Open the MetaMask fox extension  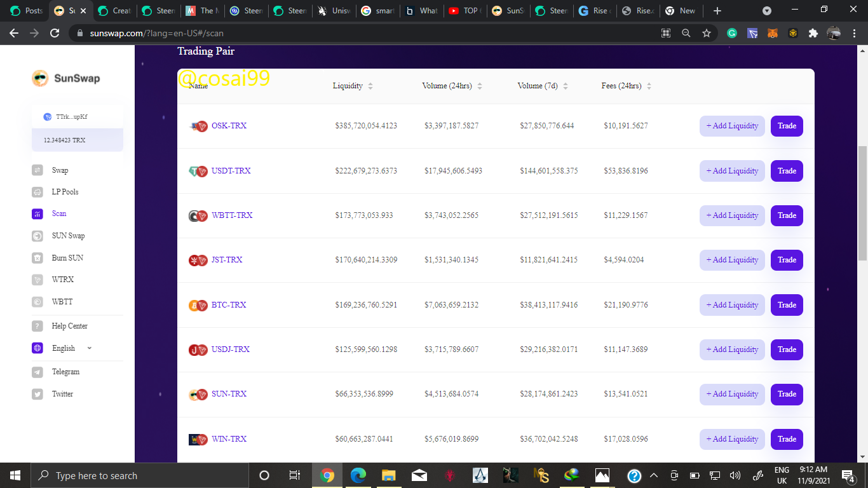[773, 33]
